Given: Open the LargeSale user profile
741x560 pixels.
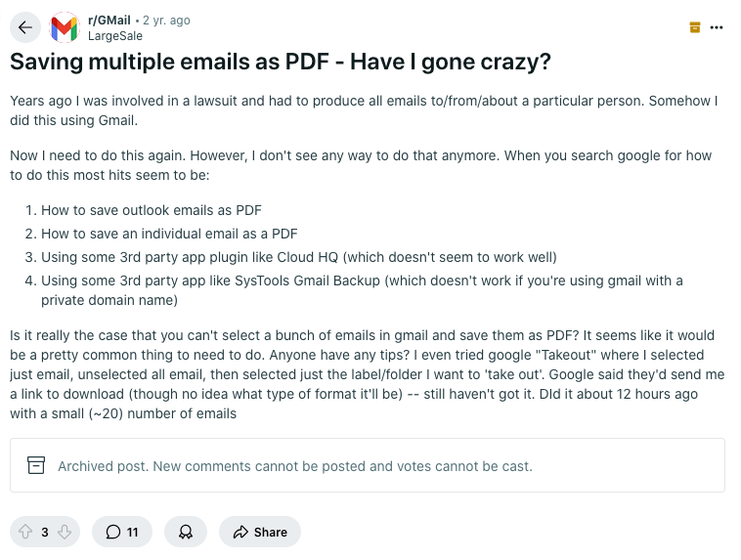Looking at the screenshot, I should click(115, 36).
